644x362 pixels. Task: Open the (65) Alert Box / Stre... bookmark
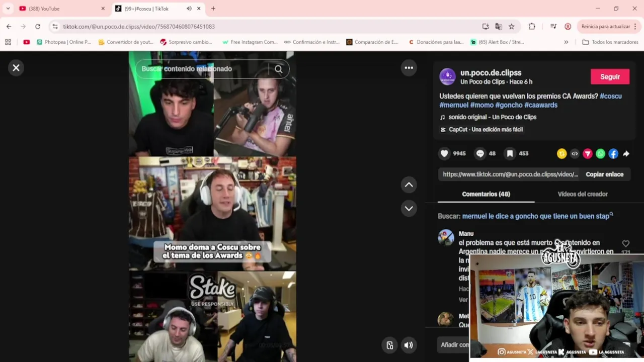[x=497, y=42]
